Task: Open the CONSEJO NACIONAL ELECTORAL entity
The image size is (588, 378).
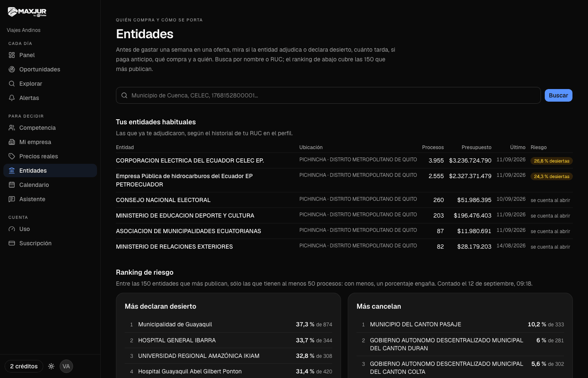Action: (x=163, y=200)
